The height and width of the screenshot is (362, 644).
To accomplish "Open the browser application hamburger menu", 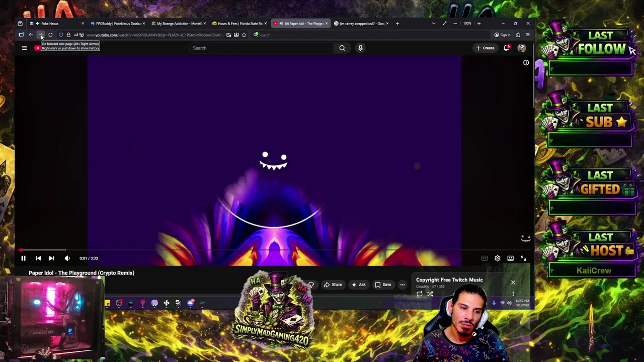I will coord(527,35).
